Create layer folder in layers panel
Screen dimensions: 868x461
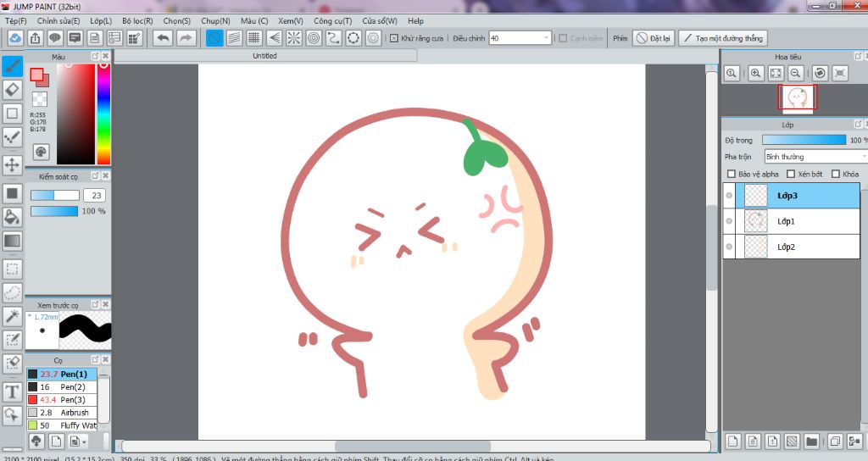[x=811, y=441]
